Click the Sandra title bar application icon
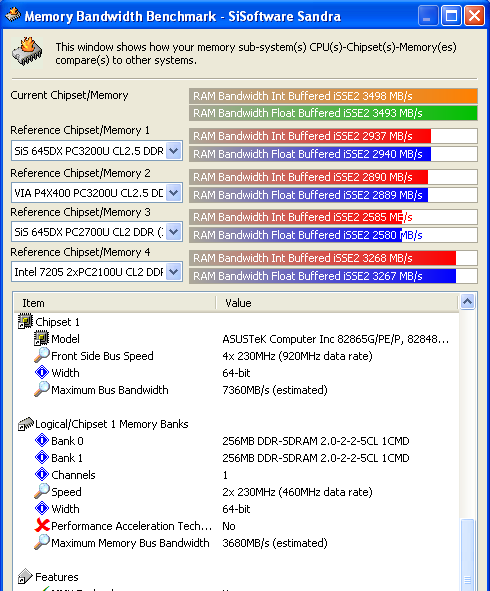 tap(13, 16)
